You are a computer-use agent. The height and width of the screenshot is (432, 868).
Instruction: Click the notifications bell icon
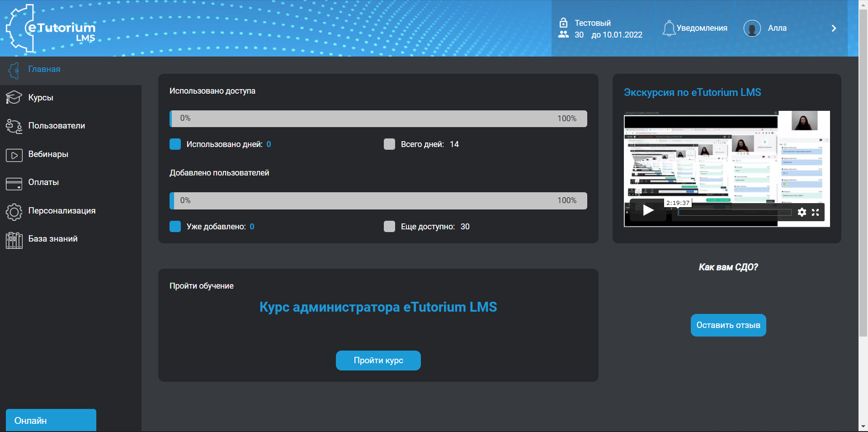[669, 28]
